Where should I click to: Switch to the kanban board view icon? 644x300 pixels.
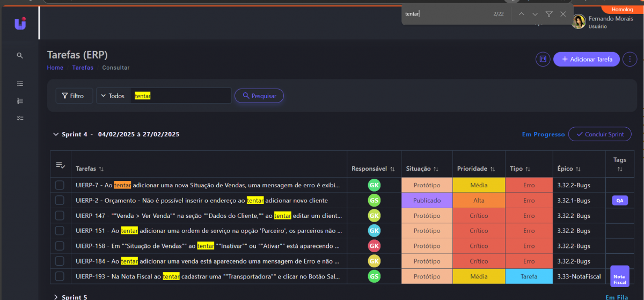click(543, 59)
